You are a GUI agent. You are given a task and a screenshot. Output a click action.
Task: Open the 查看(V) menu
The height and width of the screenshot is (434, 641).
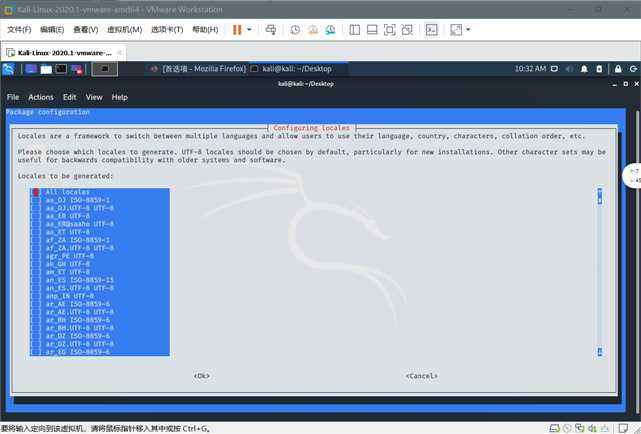click(85, 29)
